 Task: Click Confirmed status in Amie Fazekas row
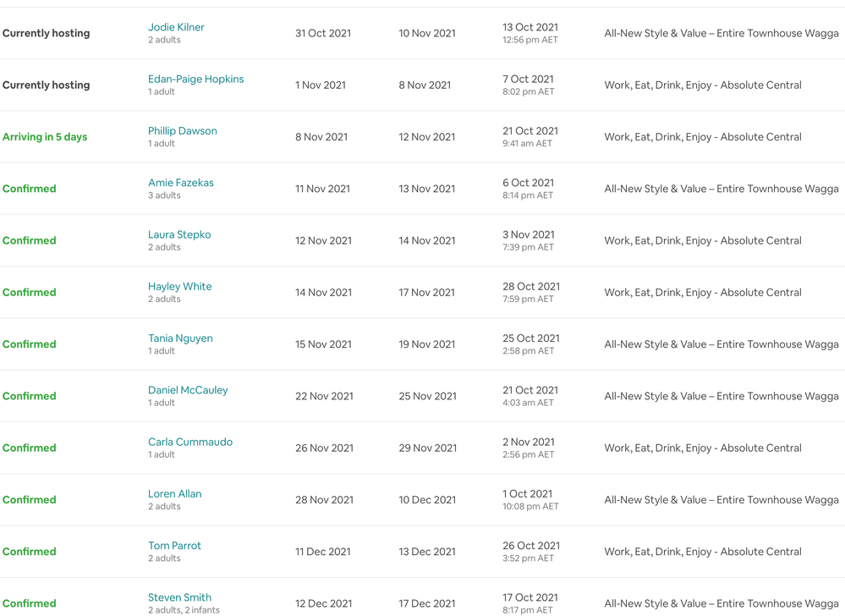[30, 189]
